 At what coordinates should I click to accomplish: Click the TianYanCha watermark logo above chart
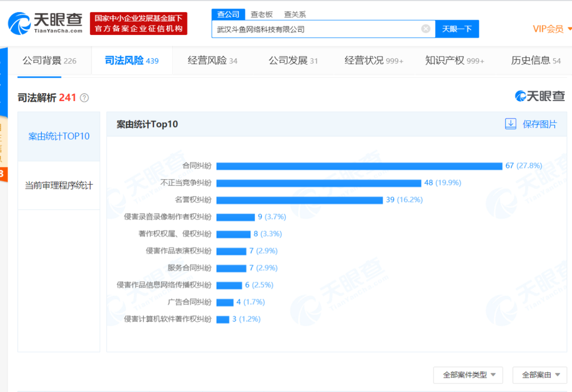[539, 96]
